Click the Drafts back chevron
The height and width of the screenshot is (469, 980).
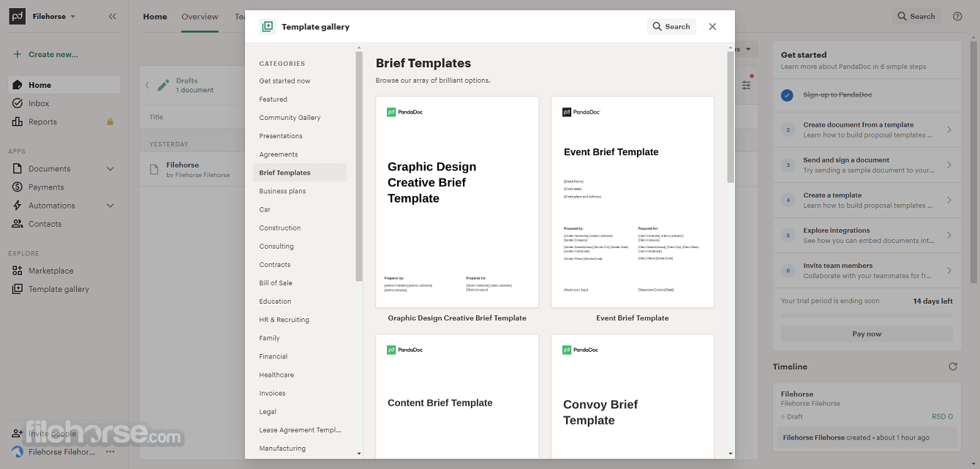click(147, 85)
